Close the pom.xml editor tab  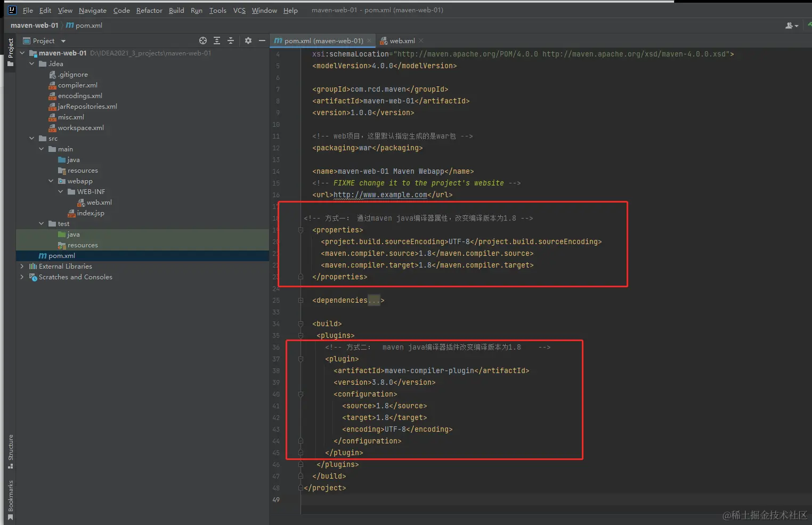click(x=369, y=41)
